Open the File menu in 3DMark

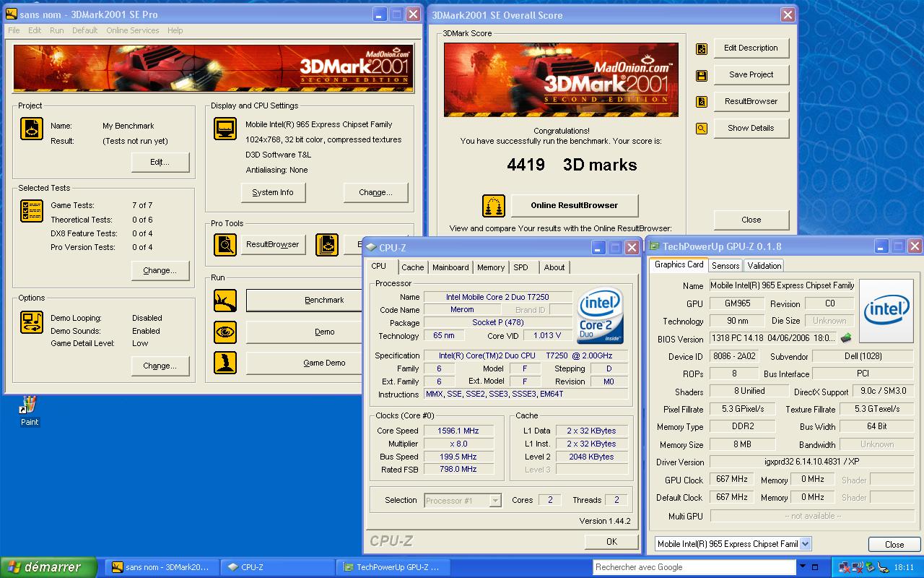pos(14,30)
